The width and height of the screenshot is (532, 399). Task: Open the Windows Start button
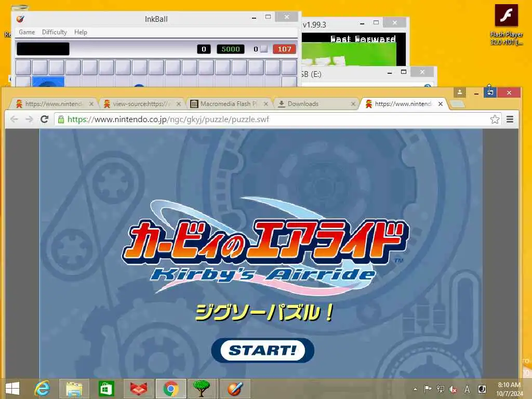pyautogui.click(x=12, y=389)
